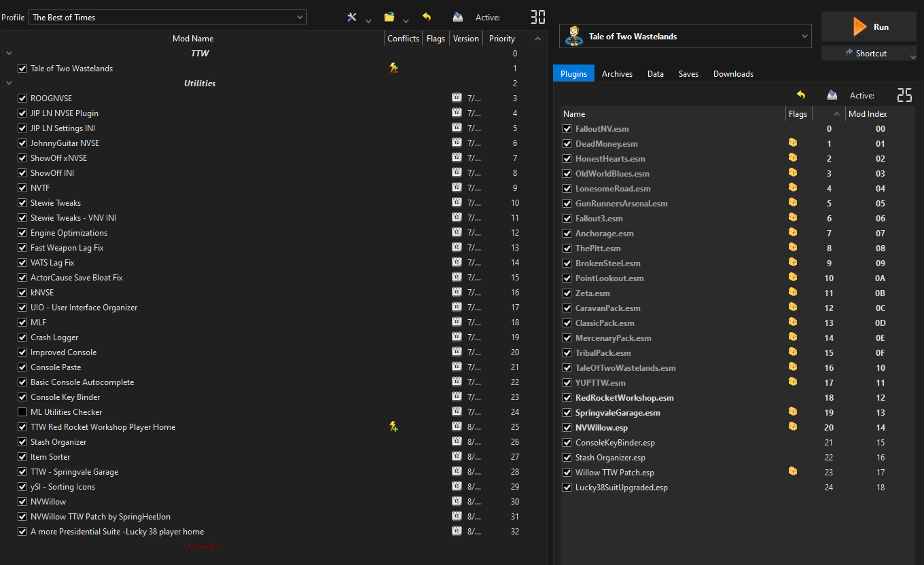This screenshot has width=924, height=565.
Task: Restore mod list backup with yellow arrow
Action: (427, 17)
